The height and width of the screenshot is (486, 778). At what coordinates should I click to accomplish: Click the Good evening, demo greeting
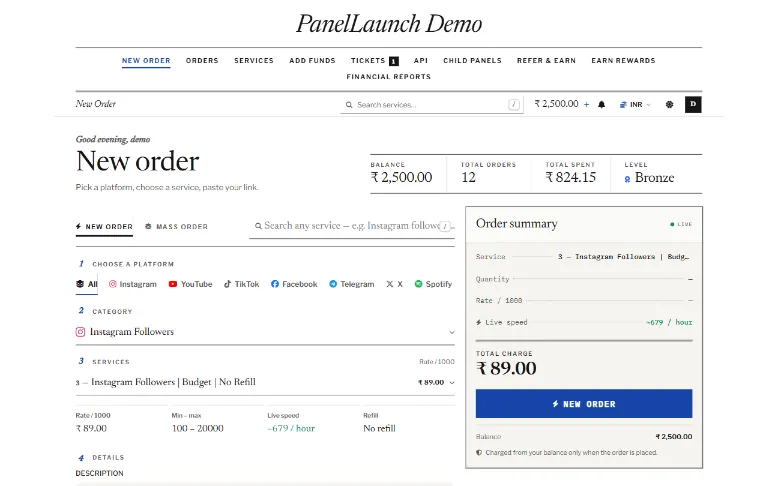(x=113, y=139)
